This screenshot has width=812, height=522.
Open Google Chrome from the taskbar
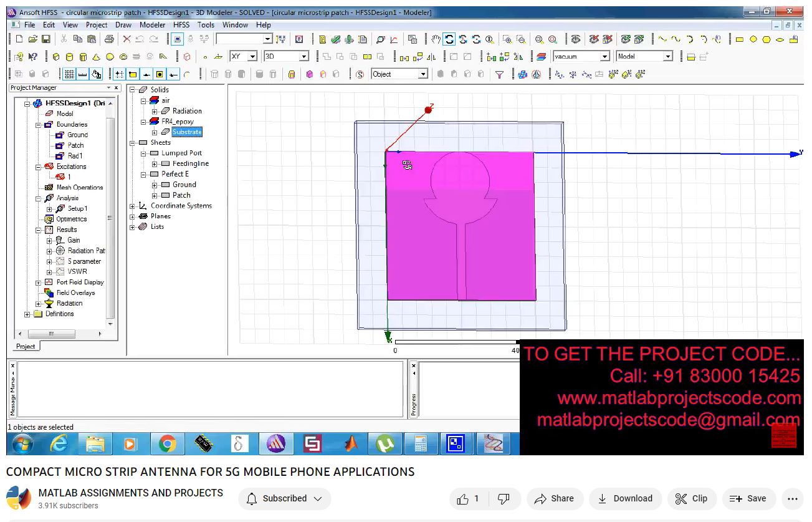pyautogui.click(x=167, y=444)
